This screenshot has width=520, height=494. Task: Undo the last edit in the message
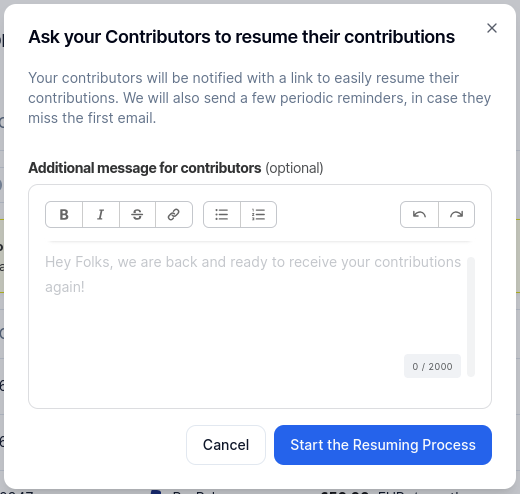click(419, 214)
